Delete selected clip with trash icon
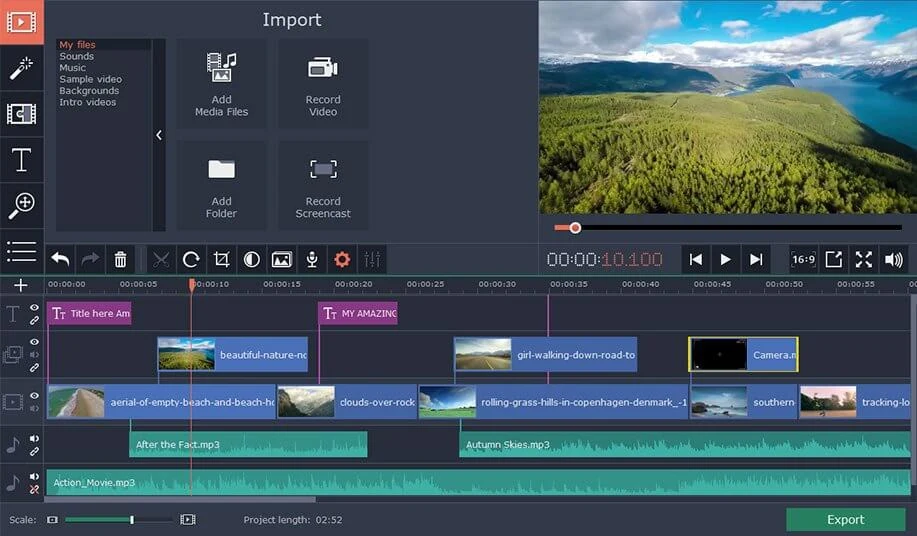Image resolution: width=917 pixels, height=536 pixels. pyautogui.click(x=120, y=260)
